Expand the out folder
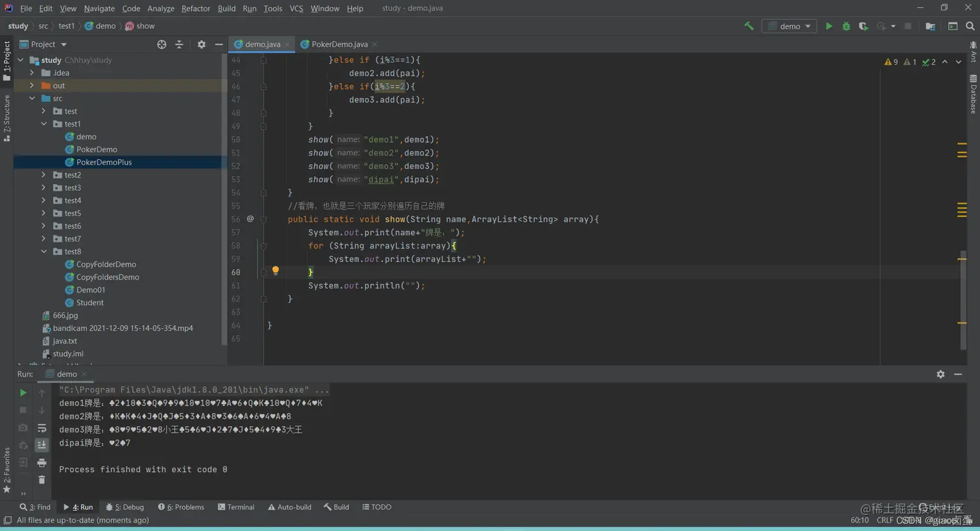This screenshot has width=980, height=531. click(32, 86)
